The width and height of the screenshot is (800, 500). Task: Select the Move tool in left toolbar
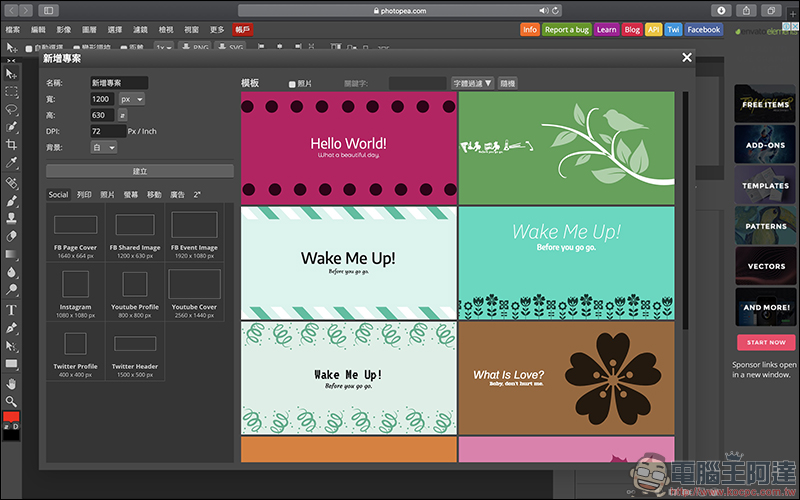coord(11,74)
